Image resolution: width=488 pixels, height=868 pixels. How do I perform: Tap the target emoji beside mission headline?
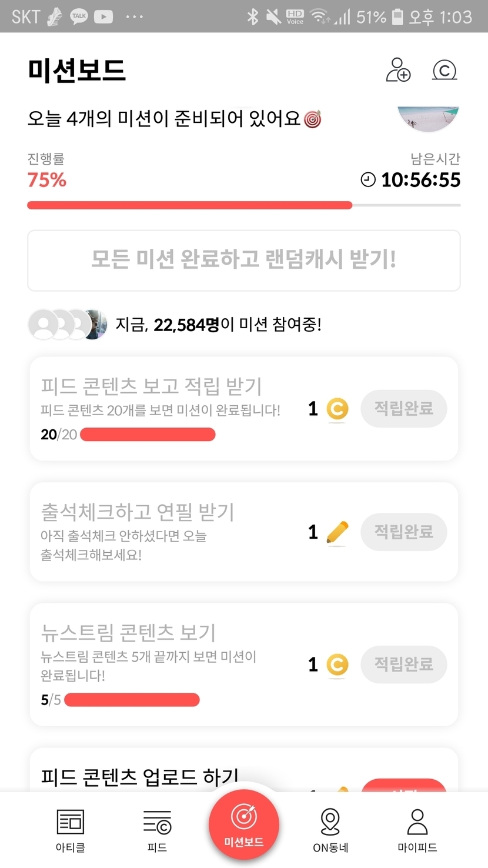click(x=313, y=119)
